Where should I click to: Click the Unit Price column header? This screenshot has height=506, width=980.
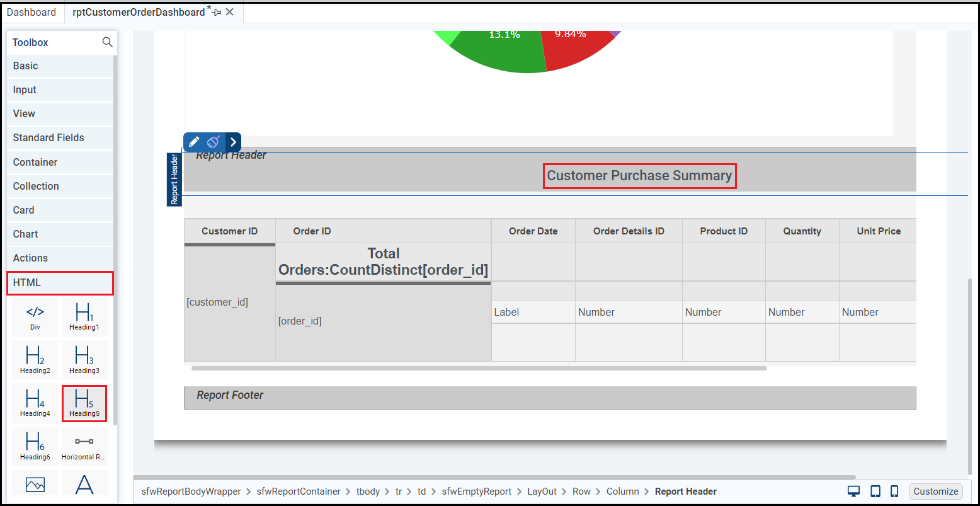878,231
